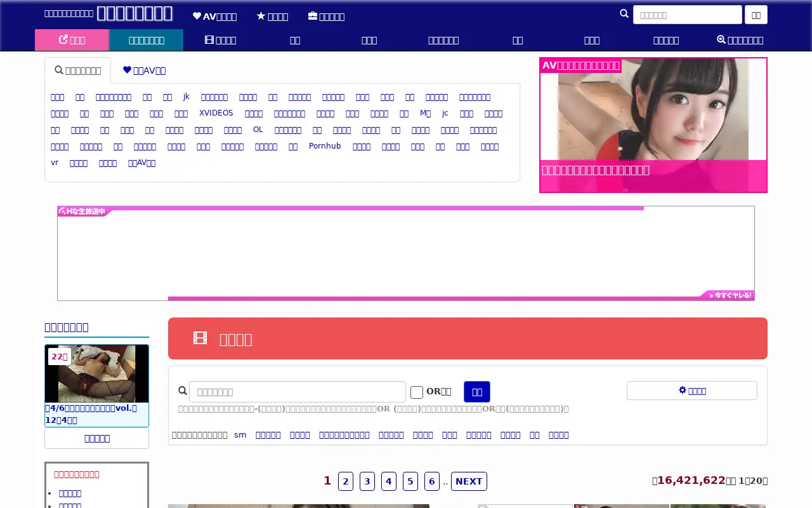Click the heart AV link in the header

(214, 17)
